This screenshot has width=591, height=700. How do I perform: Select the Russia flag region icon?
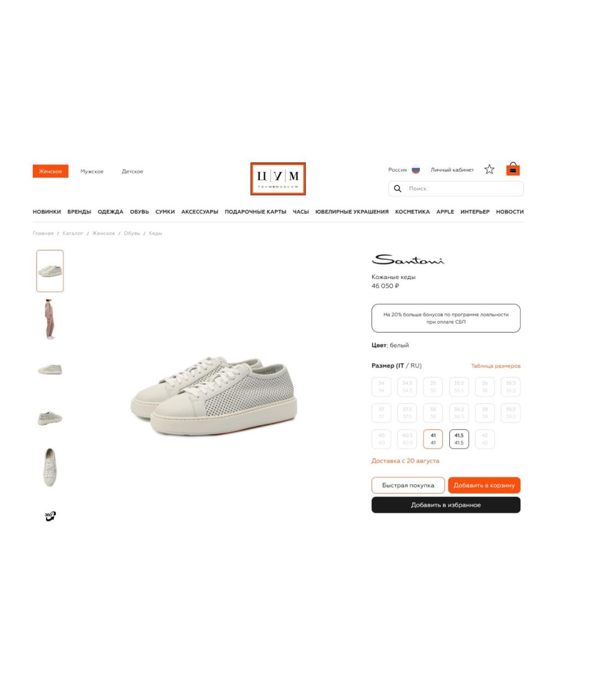pos(416,170)
